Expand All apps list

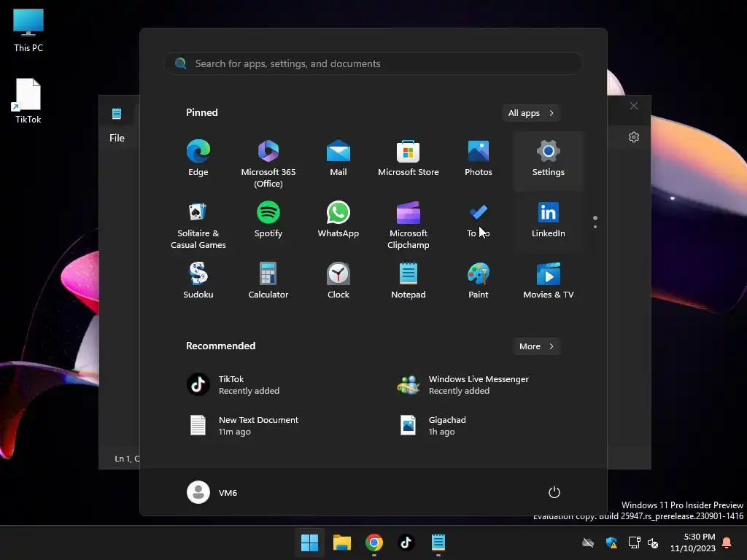click(x=531, y=113)
